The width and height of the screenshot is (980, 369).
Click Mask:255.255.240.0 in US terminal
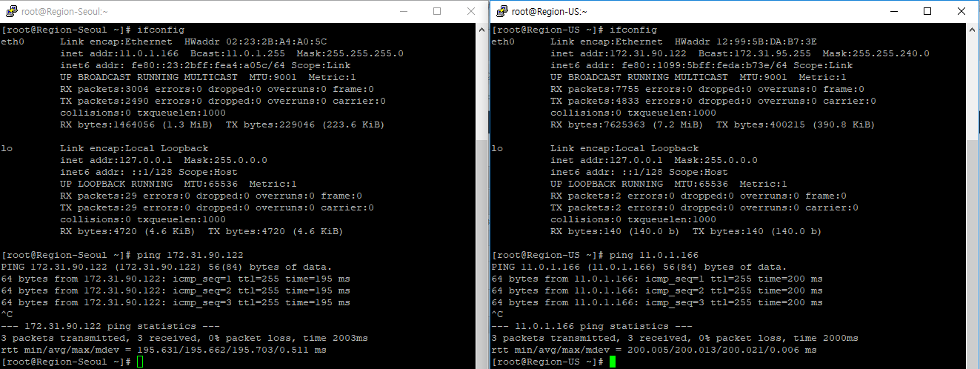tap(876, 53)
